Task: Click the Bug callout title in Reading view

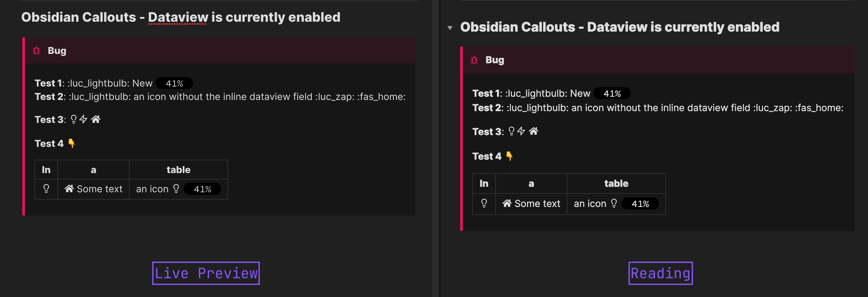Action: [x=495, y=60]
